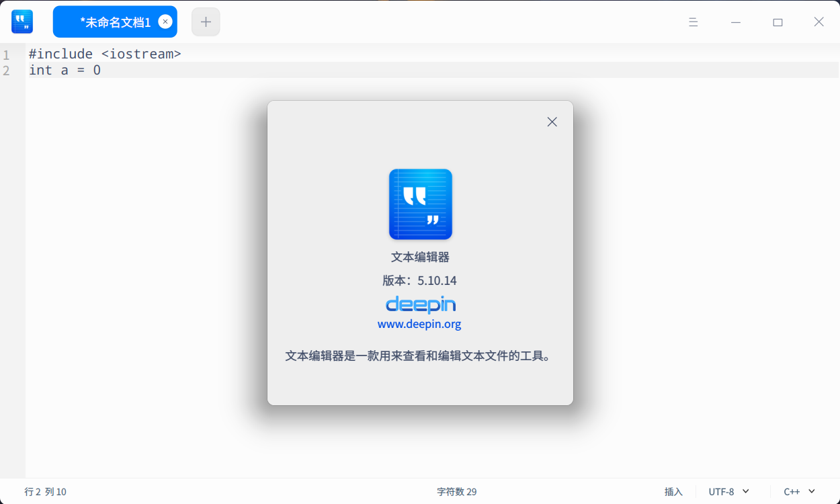Expand the language mode chevron next to C++
Image resolution: width=840 pixels, height=504 pixels.
[811, 491]
